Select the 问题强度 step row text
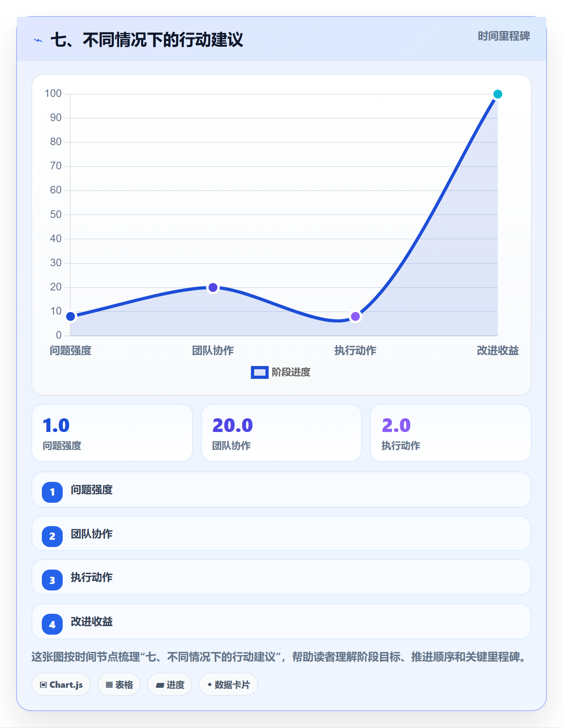563x728 pixels. click(92, 490)
